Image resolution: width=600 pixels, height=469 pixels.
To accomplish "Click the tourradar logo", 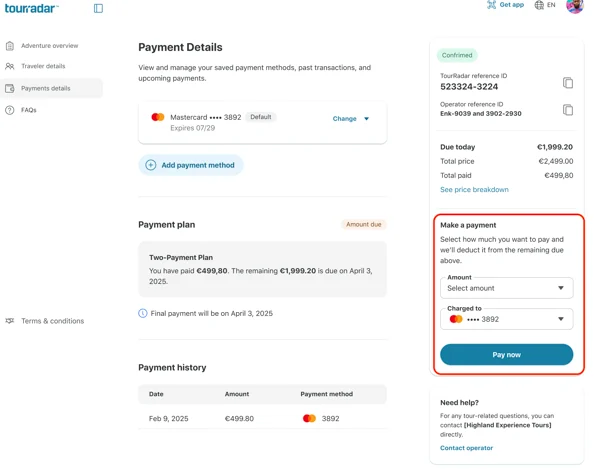I will coord(31,8).
